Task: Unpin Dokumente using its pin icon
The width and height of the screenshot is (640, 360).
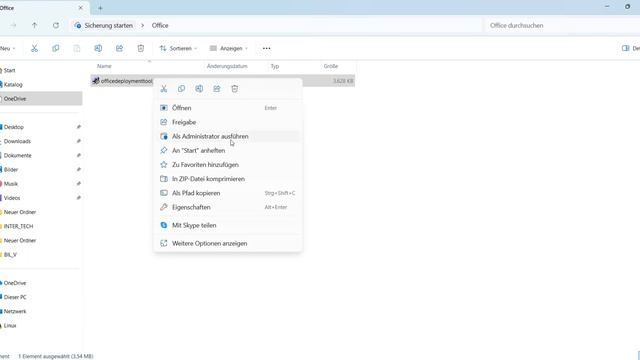Action: click(x=78, y=156)
